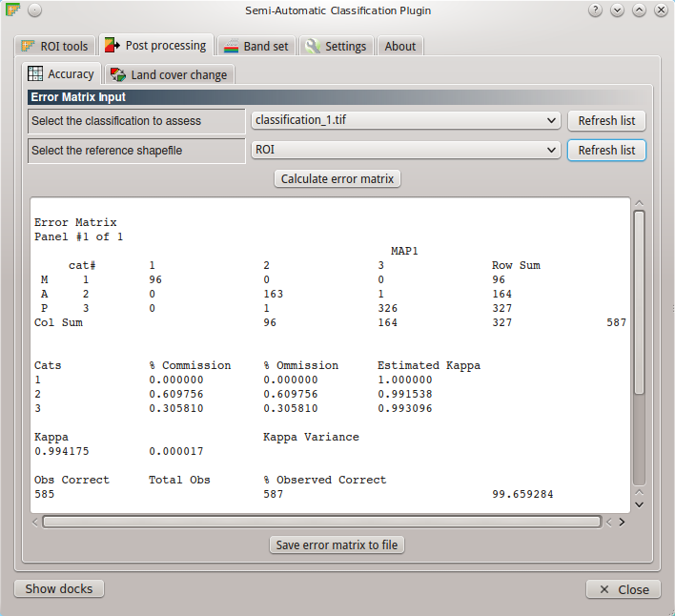Viewport: 675px width, 616px height.
Task: Click the scroll down arrow of results
Action: (x=640, y=505)
